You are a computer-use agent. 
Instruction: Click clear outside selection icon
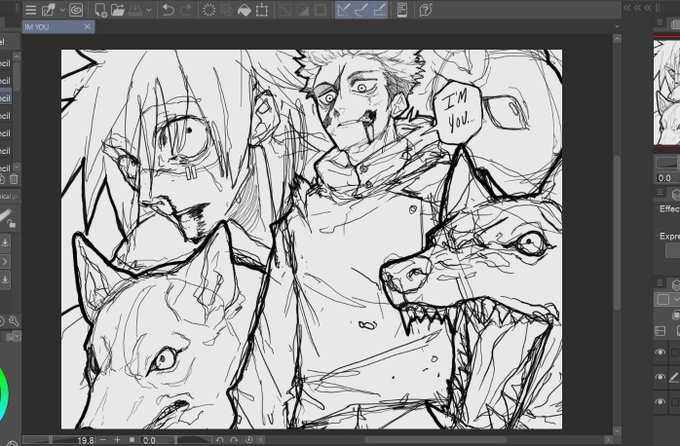(x=226, y=10)
